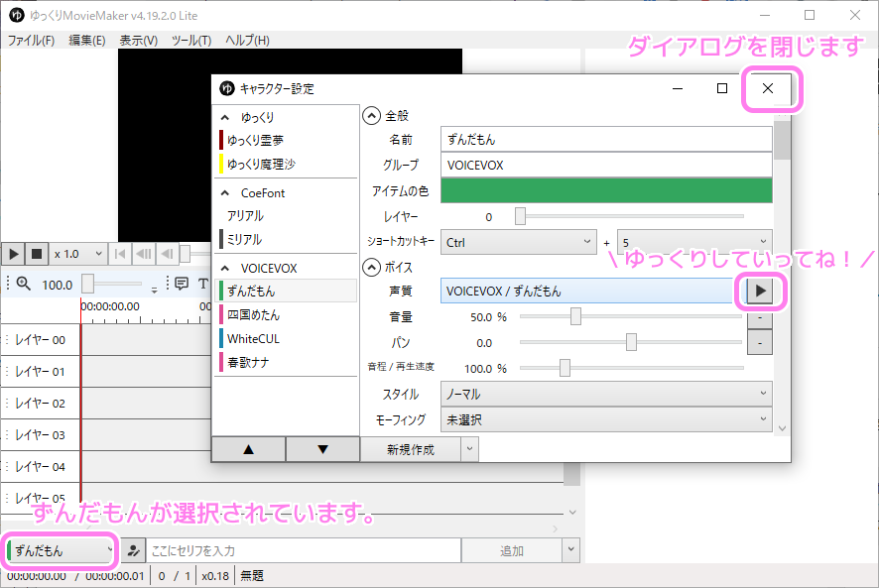Collapse the 全般 section
The image size is (879, 588).
pyautogui.click(x=371, y=116)
